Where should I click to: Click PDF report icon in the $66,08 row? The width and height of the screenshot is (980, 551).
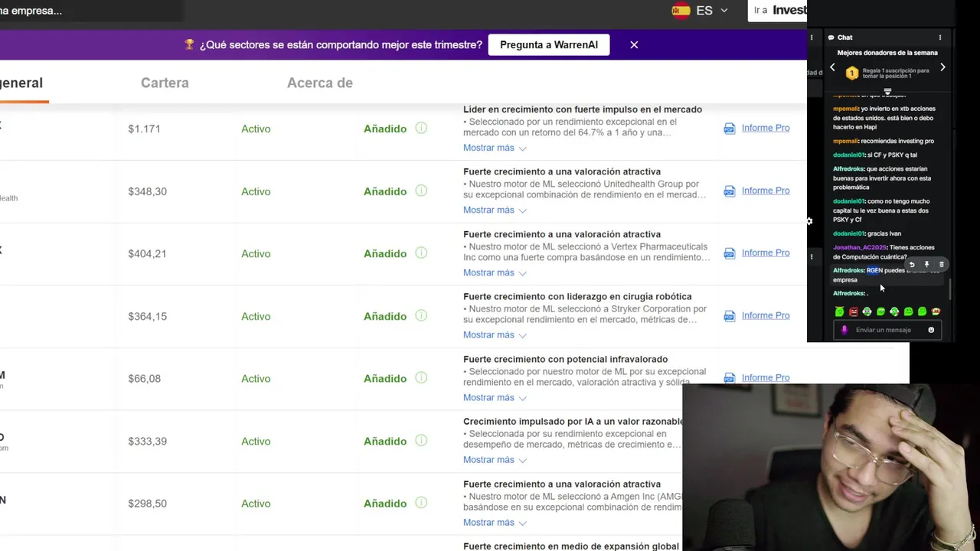[729, 378]
